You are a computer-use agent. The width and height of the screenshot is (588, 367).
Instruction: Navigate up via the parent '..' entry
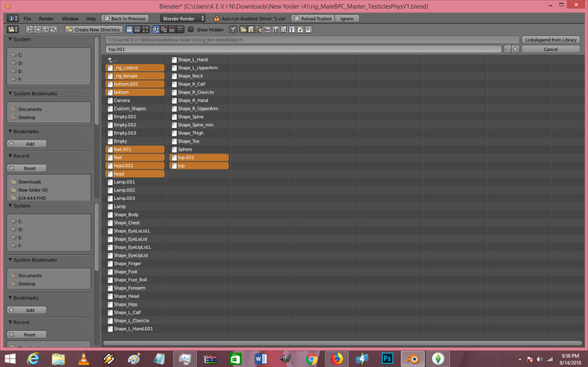(111, 60)
